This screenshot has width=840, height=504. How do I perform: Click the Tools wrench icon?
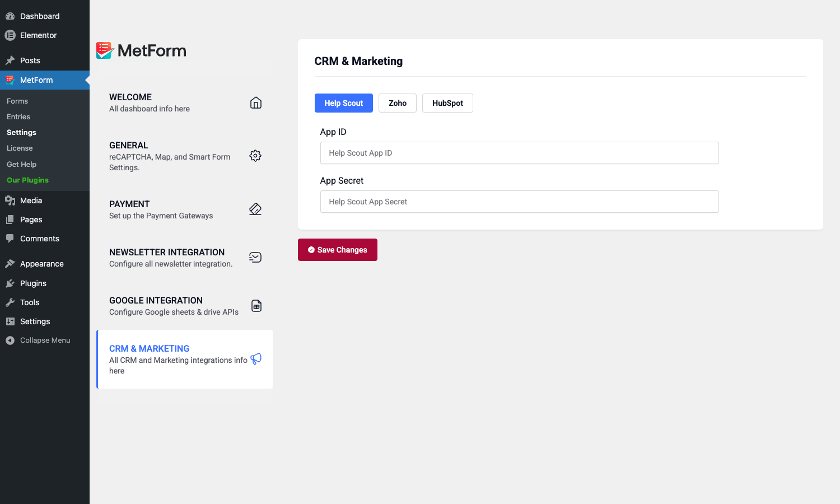coord(10,302)
